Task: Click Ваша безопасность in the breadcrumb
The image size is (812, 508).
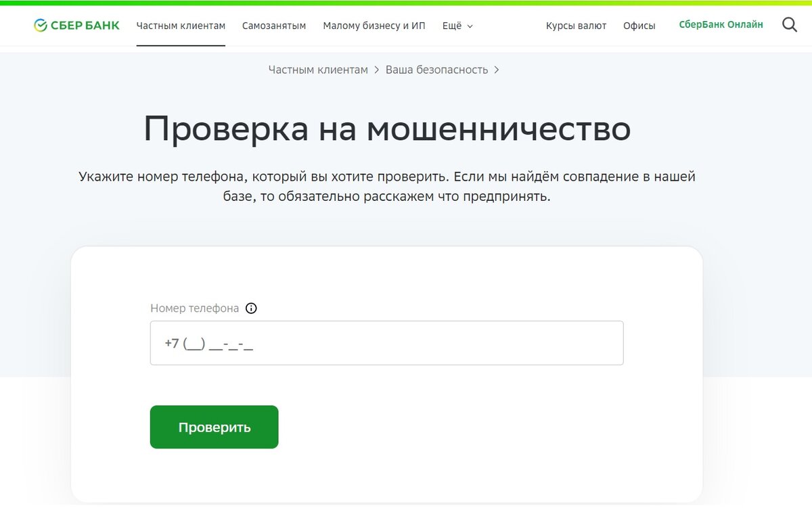Action: pos(436,70)
